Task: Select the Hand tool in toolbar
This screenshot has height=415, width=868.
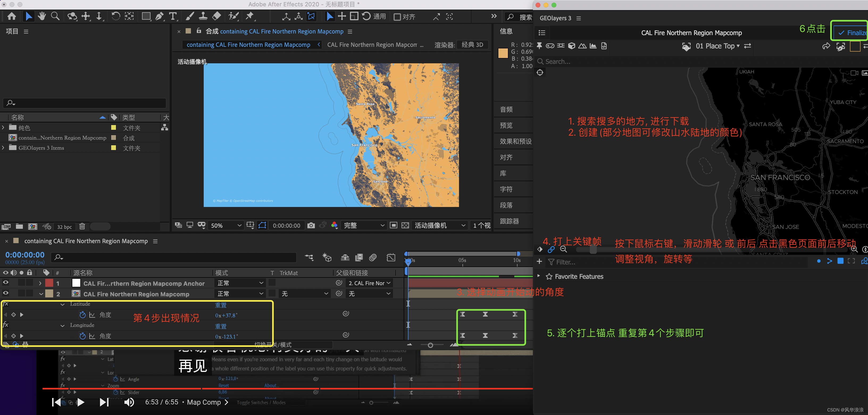Action: pos(42,16)
